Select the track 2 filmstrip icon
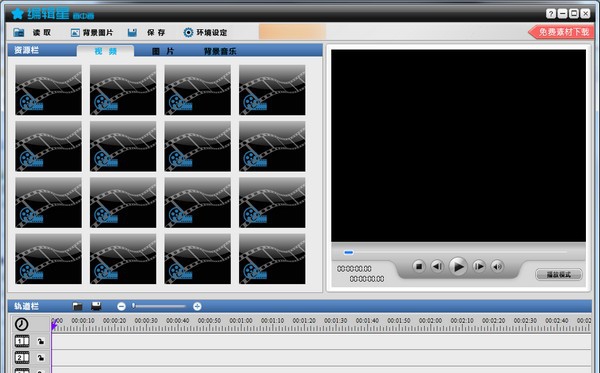 coord(22,358)
